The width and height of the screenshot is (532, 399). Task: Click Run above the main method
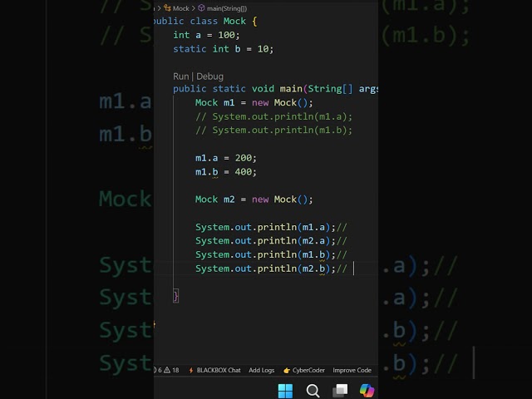tap(181, 76)
